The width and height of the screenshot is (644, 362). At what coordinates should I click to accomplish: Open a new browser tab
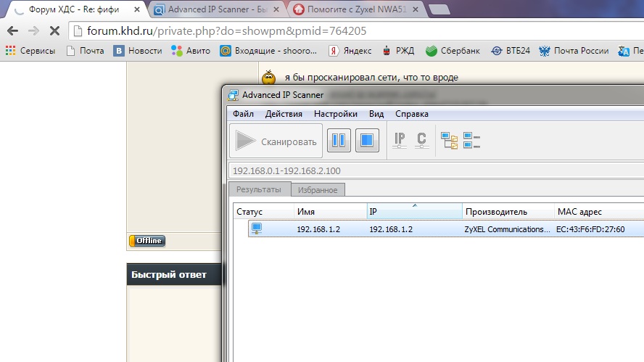[439, 9]
